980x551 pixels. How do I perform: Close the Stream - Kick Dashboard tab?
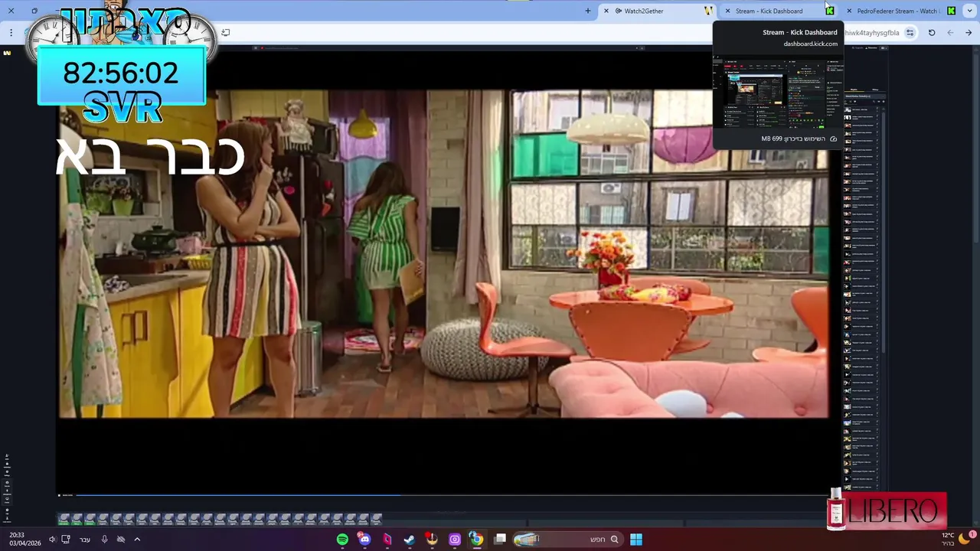(x=727, y=11)
